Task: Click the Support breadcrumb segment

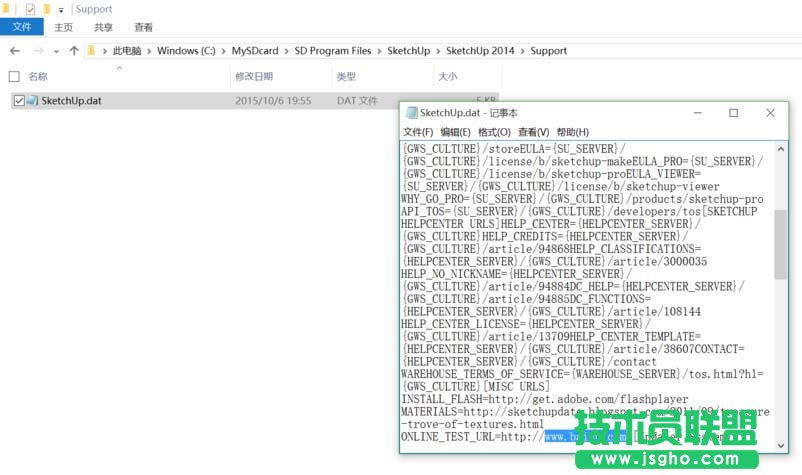Action: pyautogui.click(x=548, y=51)
